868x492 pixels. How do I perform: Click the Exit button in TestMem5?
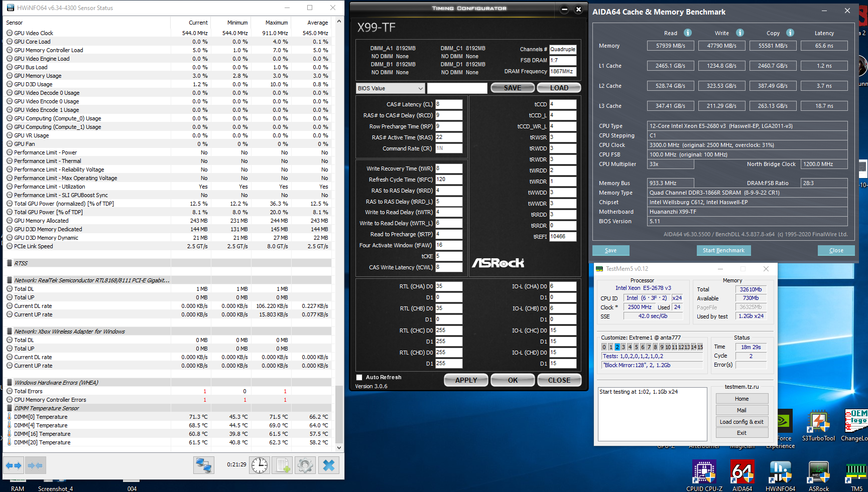741,433
